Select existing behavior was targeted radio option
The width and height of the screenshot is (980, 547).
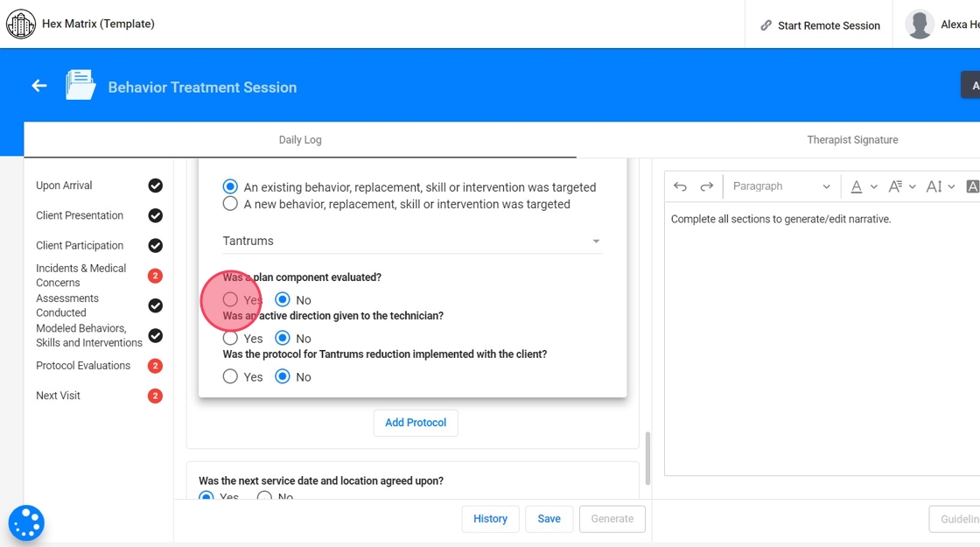[230, 187]
